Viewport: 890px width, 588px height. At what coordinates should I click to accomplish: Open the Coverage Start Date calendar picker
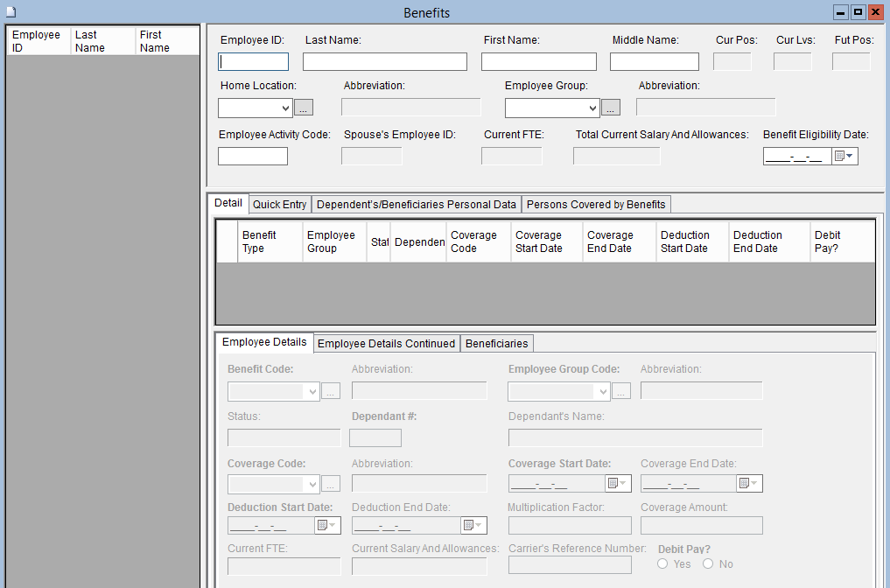click(x=617, y=484)
